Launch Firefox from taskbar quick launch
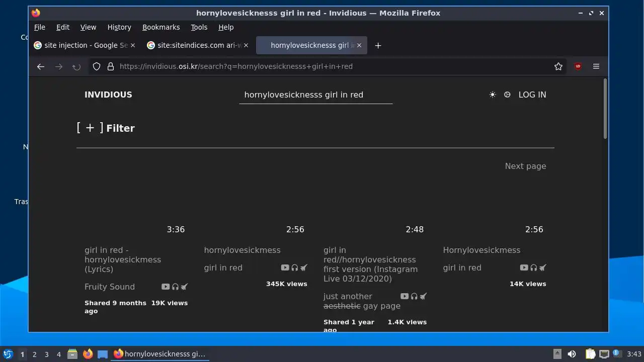 click(88, 354)
